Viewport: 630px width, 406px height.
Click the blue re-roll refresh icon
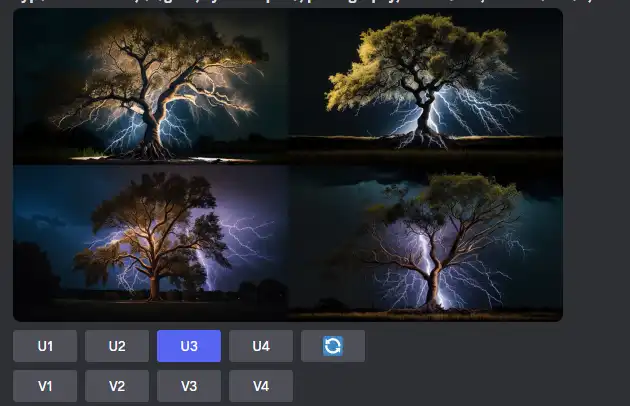333,346
